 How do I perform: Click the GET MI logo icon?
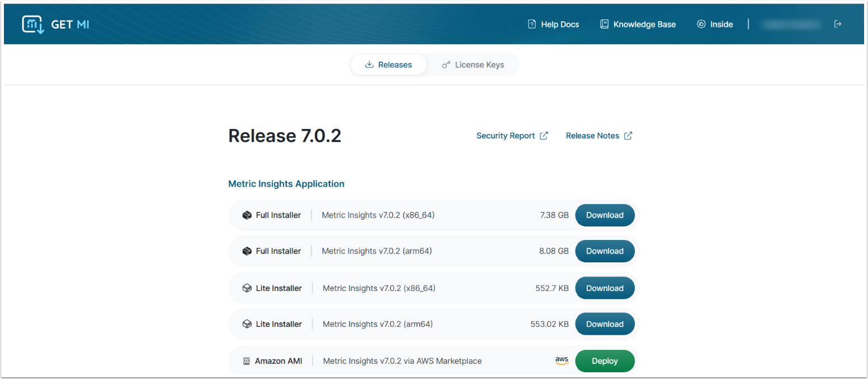click(33, 25)
